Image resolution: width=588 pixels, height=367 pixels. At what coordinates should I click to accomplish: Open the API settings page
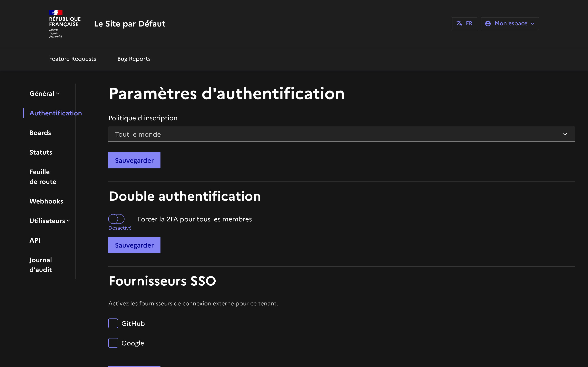(35, 240)
